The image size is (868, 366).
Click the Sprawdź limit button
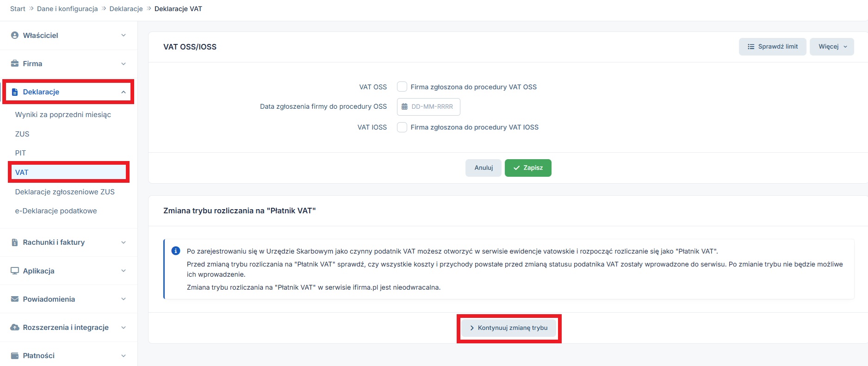[772, 47]
